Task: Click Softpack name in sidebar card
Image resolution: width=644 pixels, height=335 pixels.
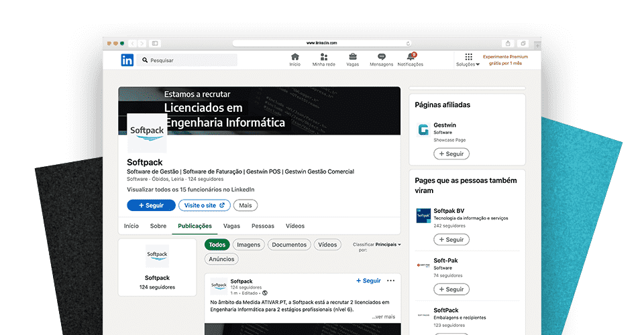Action: pos(157,278)
